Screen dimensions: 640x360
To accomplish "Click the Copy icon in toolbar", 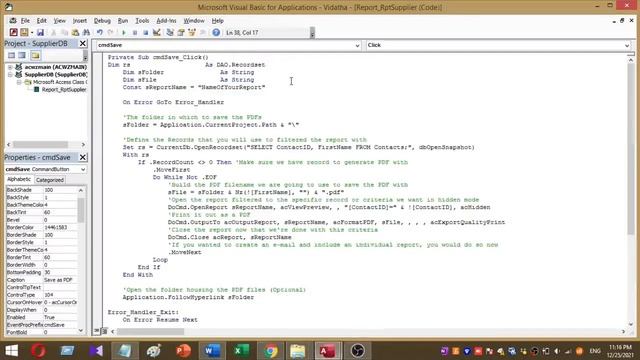I will click(x=64, y=32).
